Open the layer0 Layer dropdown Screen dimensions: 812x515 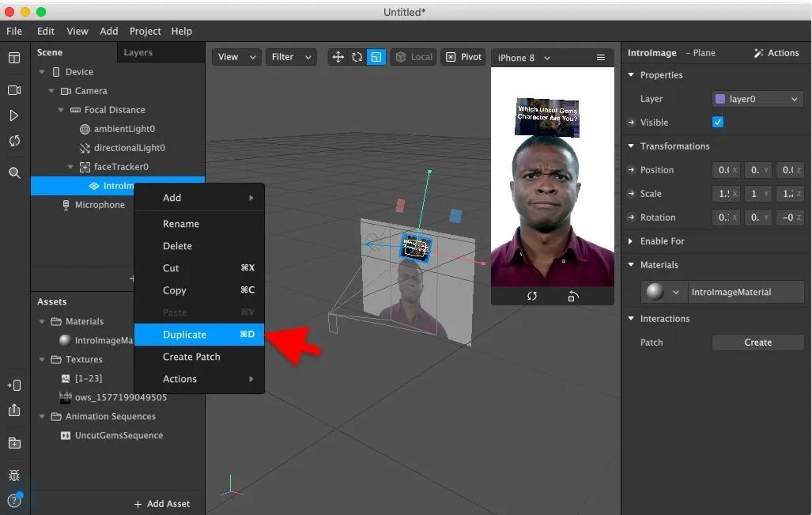757,99
